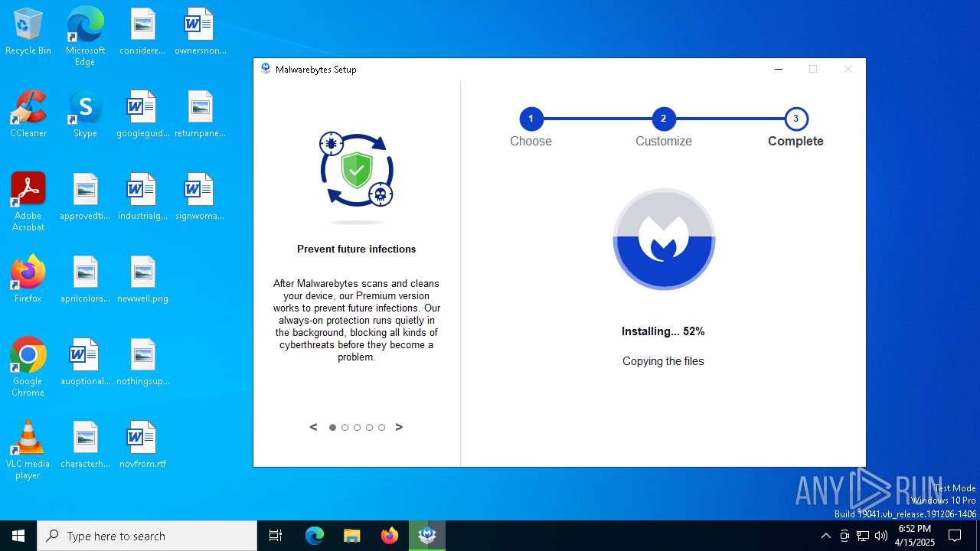Open the volume control in tray
This screenshot has width=980, height=551.
pos(881,536)
